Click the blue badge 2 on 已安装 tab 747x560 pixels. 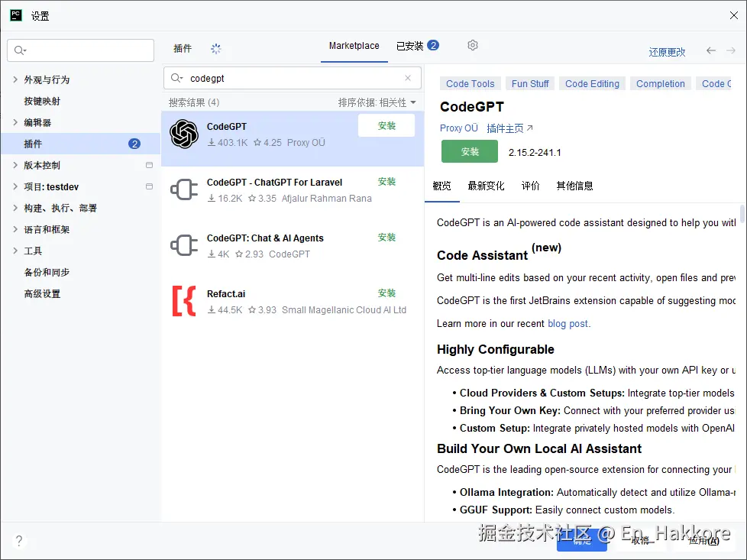point(432,45)
